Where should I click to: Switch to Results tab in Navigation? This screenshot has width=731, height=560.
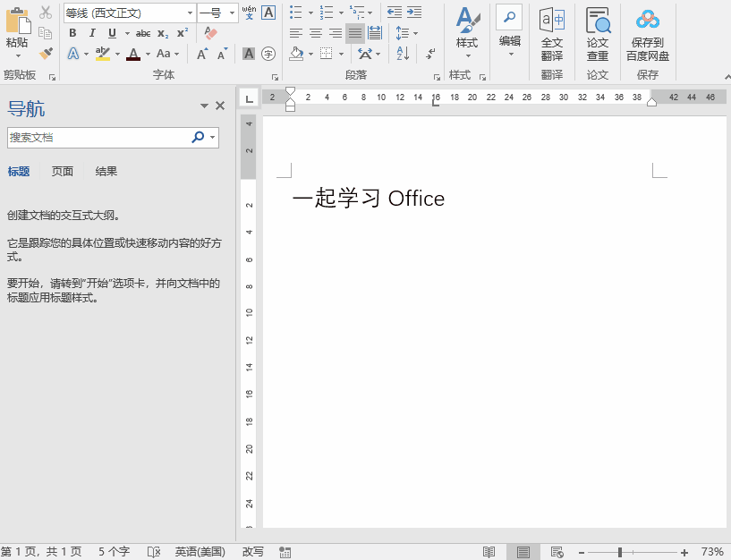106,172
